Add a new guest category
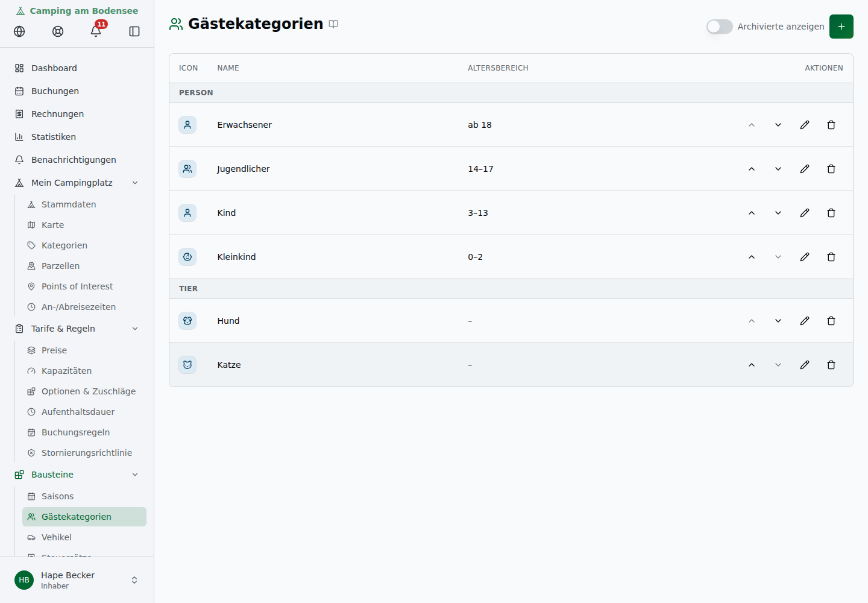 [x=841, y=27]
